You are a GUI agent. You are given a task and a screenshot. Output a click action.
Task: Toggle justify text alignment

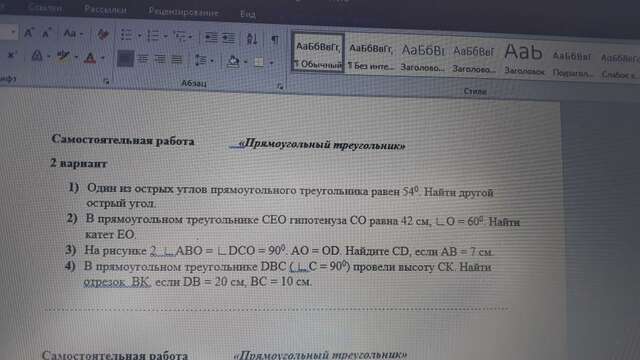pos(177,60)
